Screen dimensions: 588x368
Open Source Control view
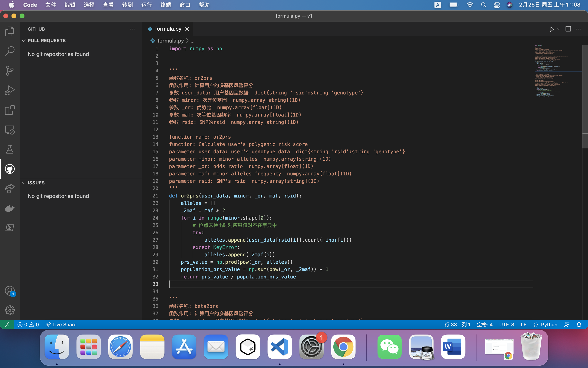click(10, 71)
